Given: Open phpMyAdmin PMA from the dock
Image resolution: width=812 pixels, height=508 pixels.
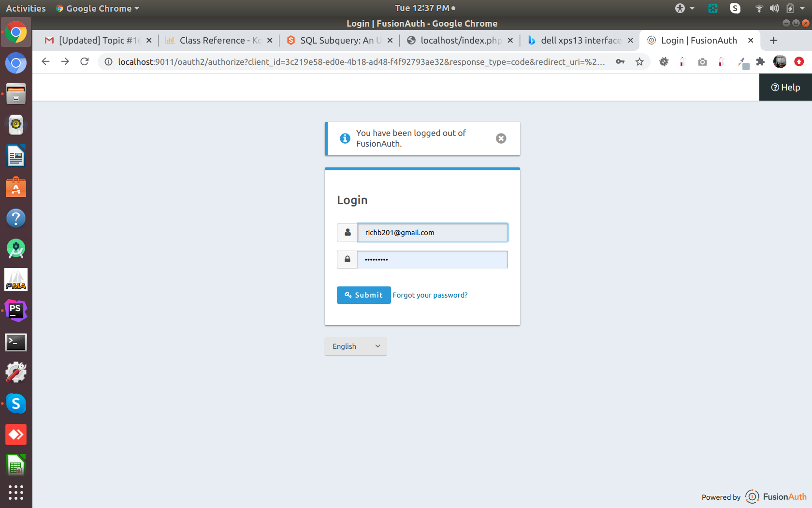Looking at the screenshot, I should coord(16,280).
